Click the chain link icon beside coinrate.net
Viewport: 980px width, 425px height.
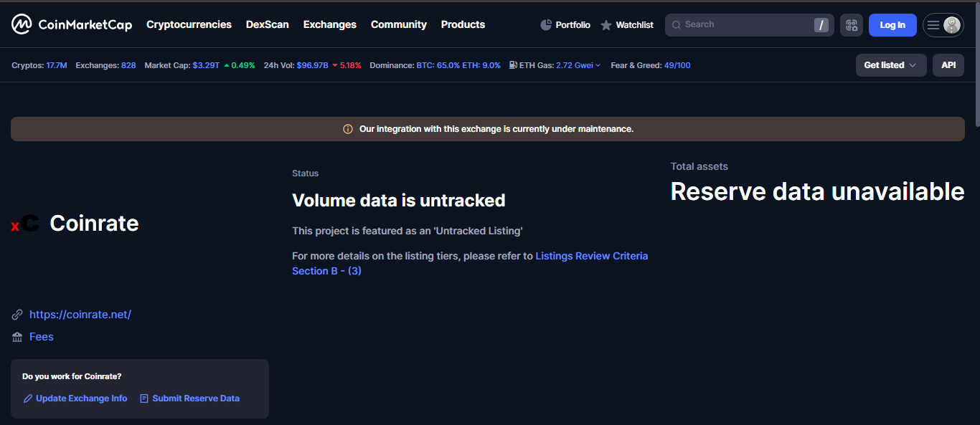17,314
